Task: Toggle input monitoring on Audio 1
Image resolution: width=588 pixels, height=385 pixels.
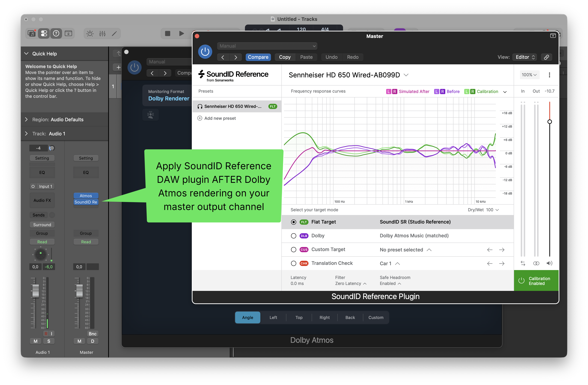Action: 52,334
